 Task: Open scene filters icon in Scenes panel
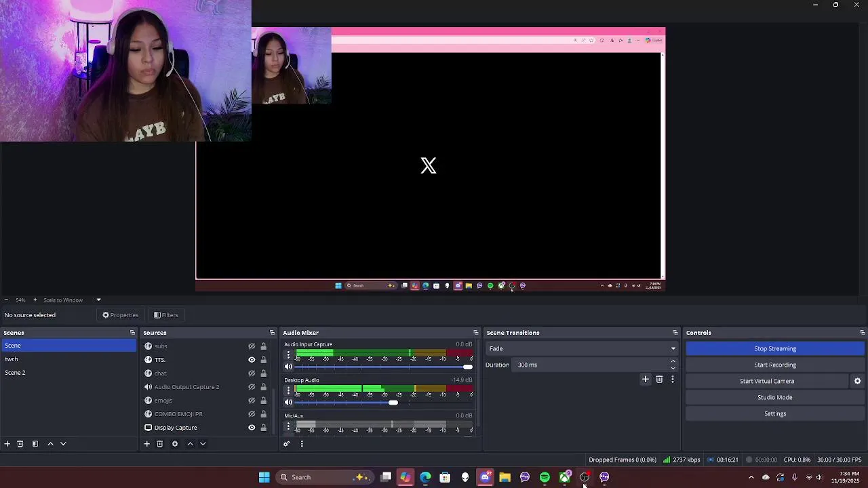(x=35, y=444)
